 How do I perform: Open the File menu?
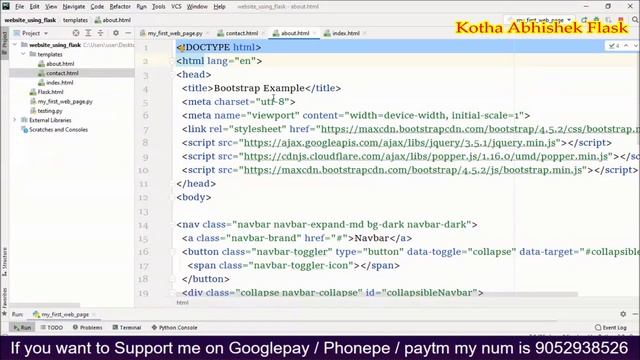19,7
